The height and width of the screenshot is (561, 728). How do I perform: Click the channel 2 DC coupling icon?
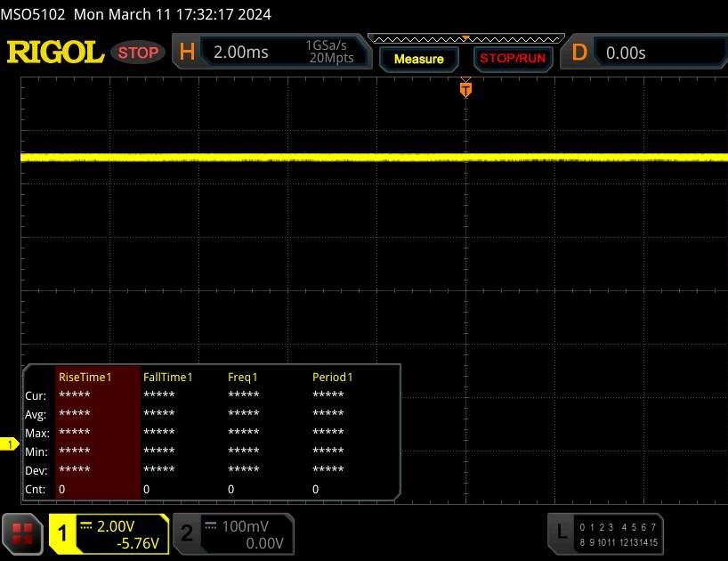tap(210, 525)
